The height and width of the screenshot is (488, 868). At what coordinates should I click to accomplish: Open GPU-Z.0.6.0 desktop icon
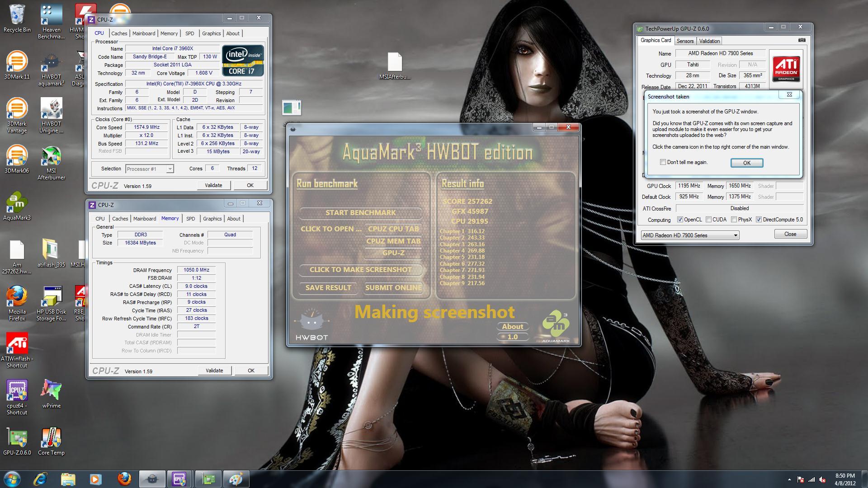17,441
